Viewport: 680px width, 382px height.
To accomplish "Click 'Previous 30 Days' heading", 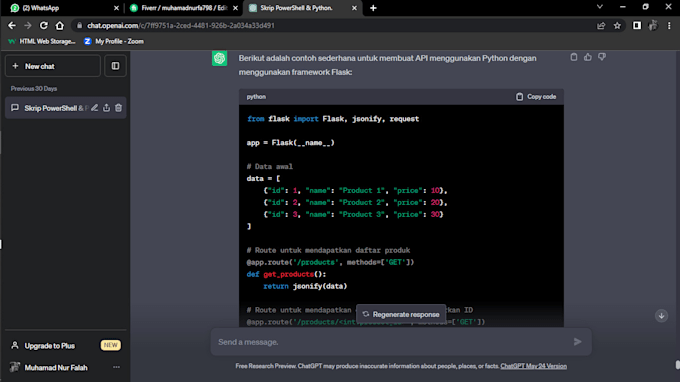I will coord(34,88).
